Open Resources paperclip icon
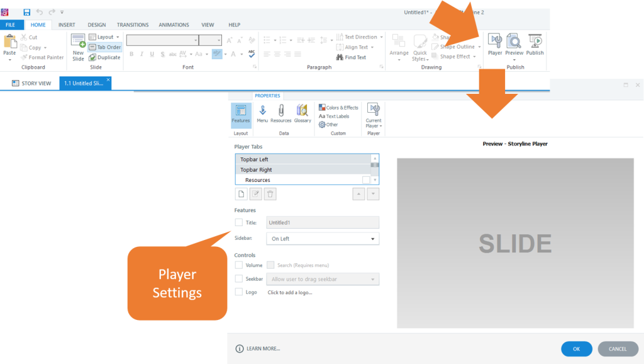 (281, 113)
